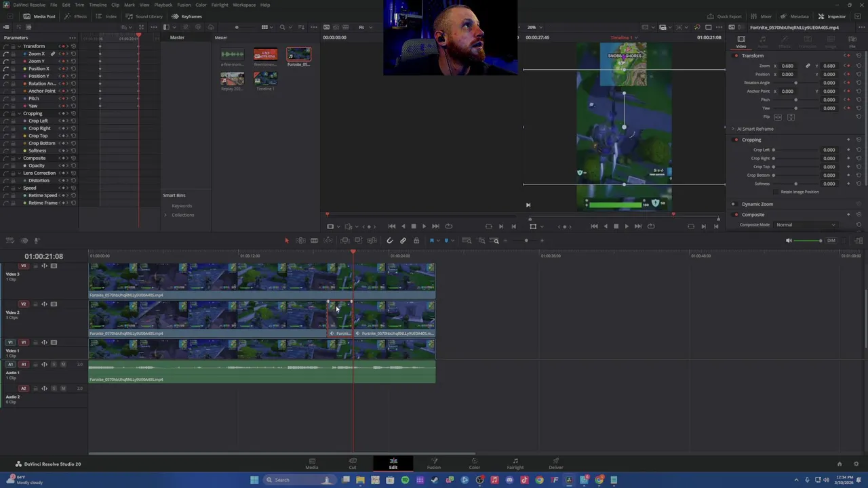
Task: Adjust the timeline zoom slider
Action: 526,241
